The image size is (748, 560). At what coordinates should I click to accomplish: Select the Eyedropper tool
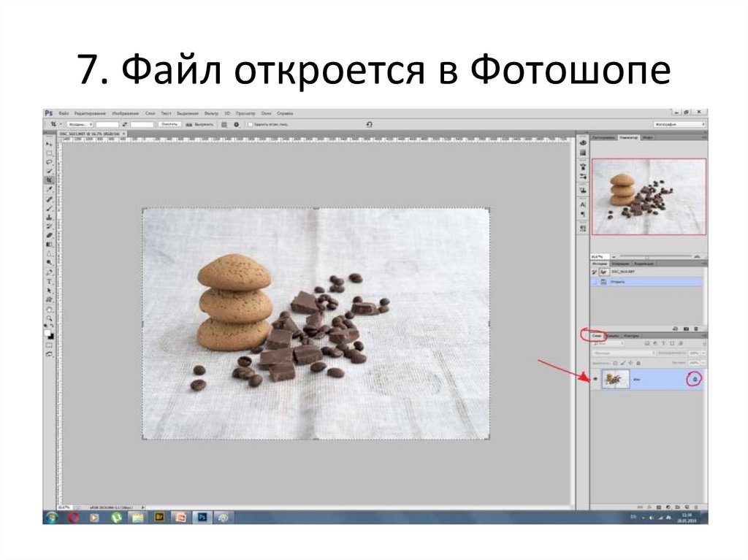pos(49,189)
